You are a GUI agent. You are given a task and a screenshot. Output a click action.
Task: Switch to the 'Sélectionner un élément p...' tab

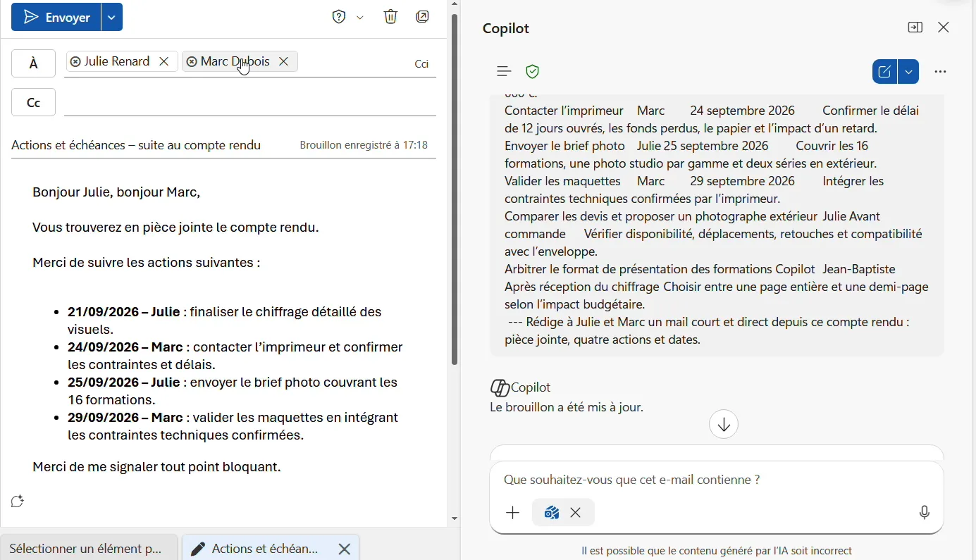[x=89, y=548]
